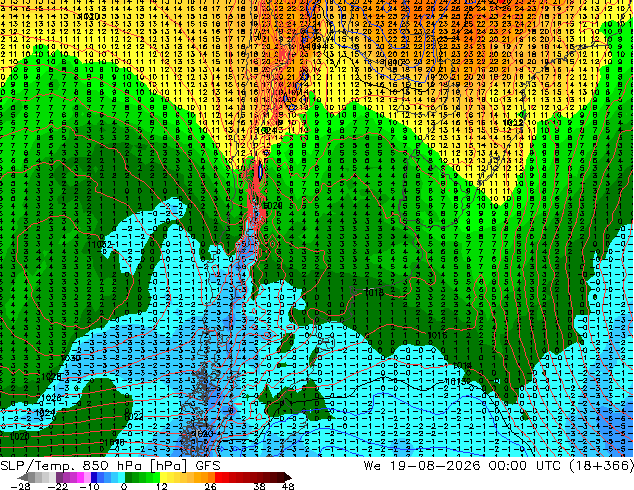This screenshot has height=490, width=634.
Task: Click the '26' legend scale label
Action: point(210,486)
